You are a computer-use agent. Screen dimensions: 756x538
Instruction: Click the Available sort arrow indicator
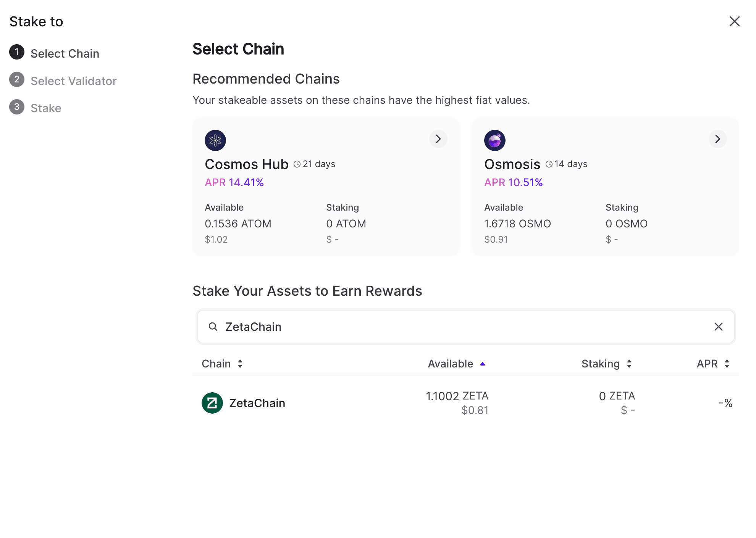[x=483, y=364]
